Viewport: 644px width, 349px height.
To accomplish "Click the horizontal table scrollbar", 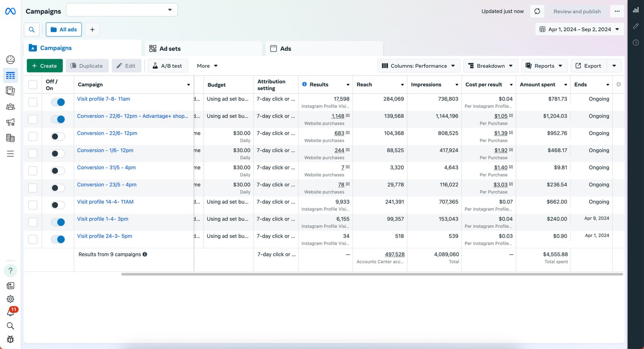I will (372, 274).
